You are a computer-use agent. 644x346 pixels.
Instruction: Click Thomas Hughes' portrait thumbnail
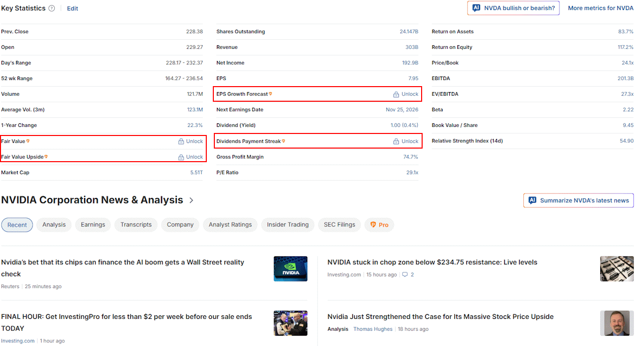pyautogui.click(x=617, y=323)
